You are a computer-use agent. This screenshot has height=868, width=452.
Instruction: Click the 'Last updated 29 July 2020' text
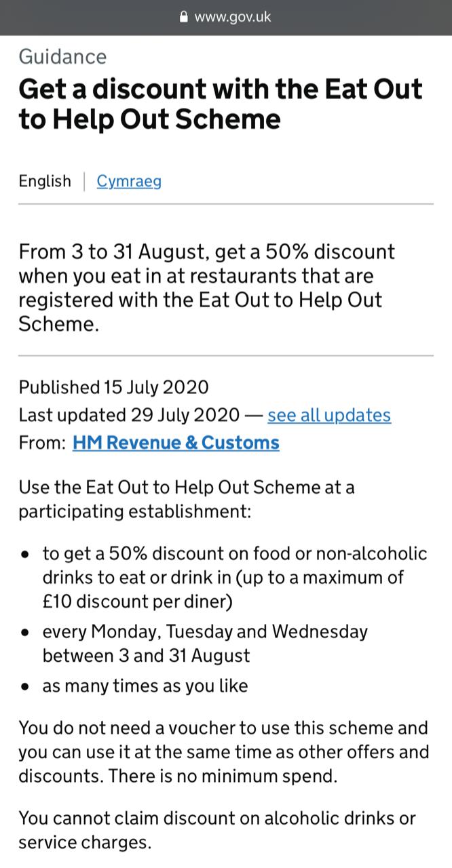click(x=129, y=415)
